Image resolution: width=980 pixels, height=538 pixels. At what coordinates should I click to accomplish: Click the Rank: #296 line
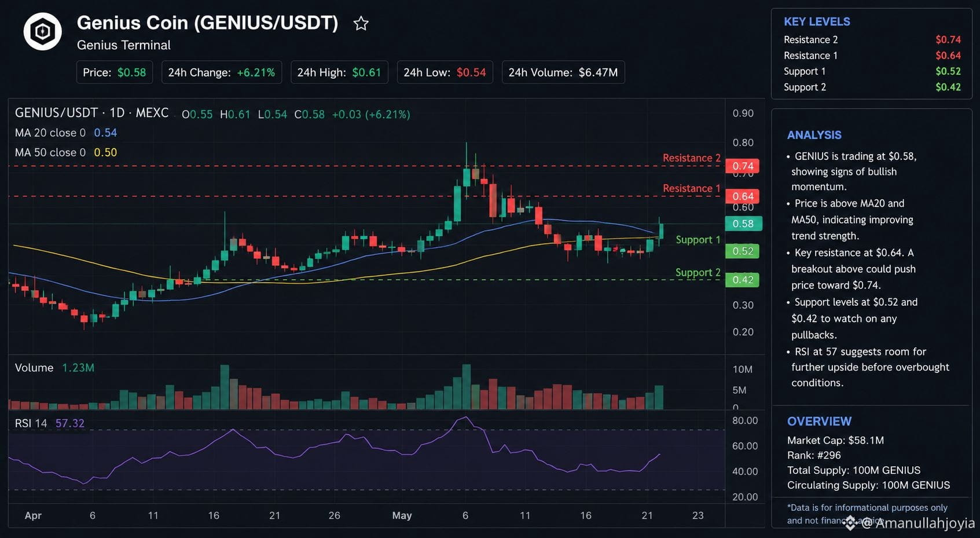coord(814,455)
